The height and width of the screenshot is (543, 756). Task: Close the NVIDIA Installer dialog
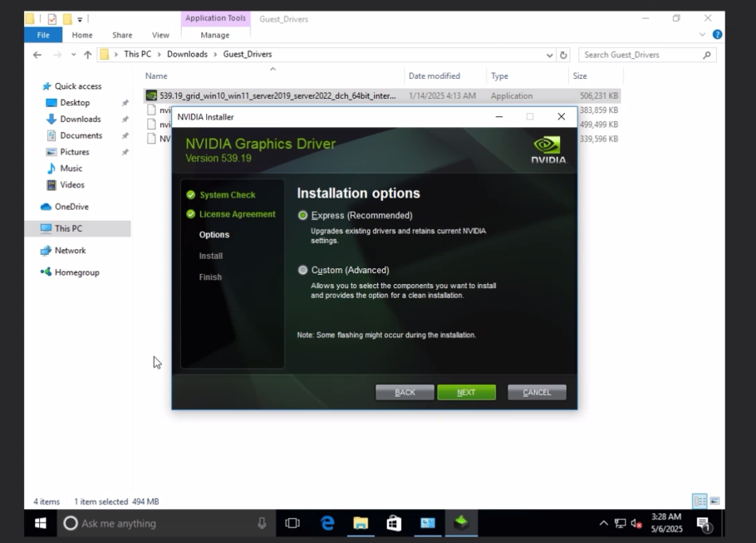[x=562, y=116]
